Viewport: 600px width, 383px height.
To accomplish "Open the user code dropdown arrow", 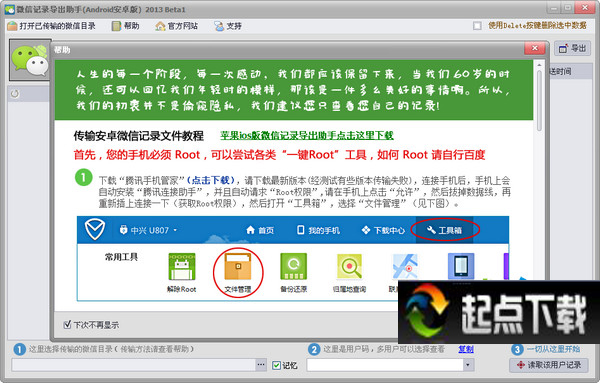I will (468, 365).
